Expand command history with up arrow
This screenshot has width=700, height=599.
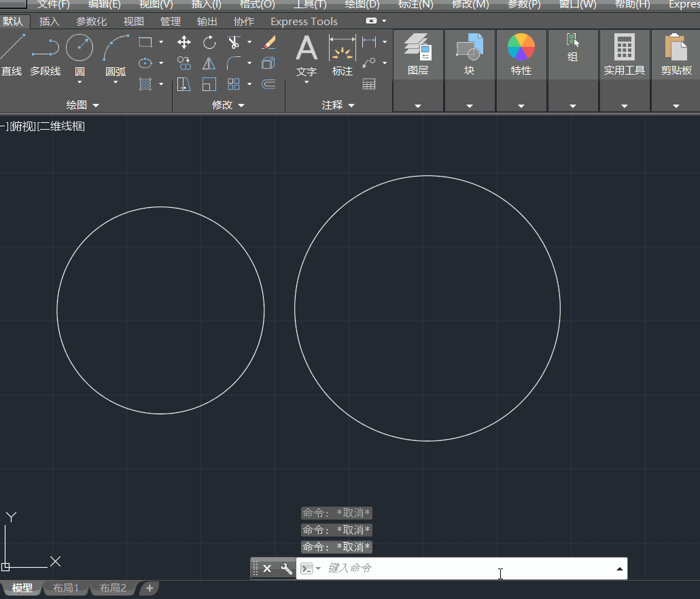click(x=620, y=568)
